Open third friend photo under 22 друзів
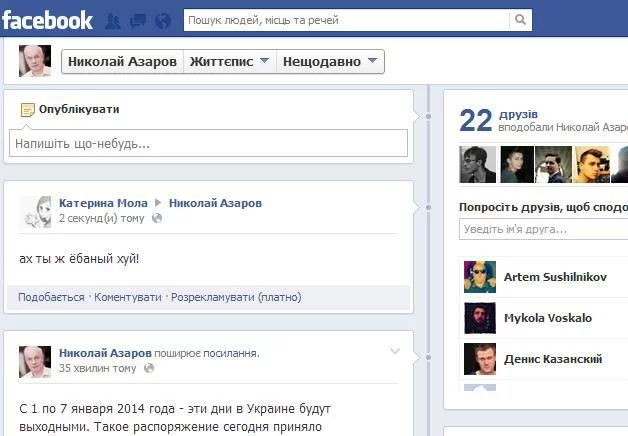628x436 pixels. (x=554, y=164)
